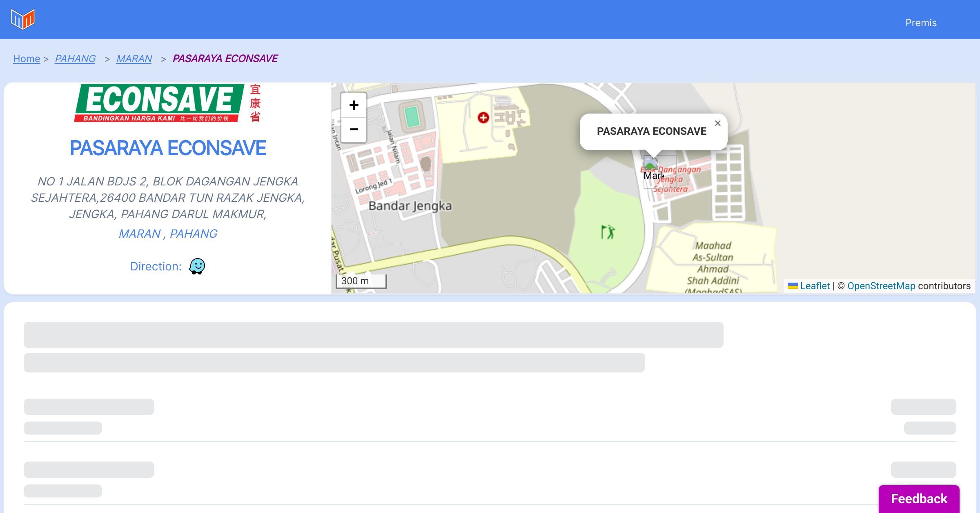This screenshot has height=513, width=980.
Task: Click the golf course map symbol
Action: click(x=608, y=232)
